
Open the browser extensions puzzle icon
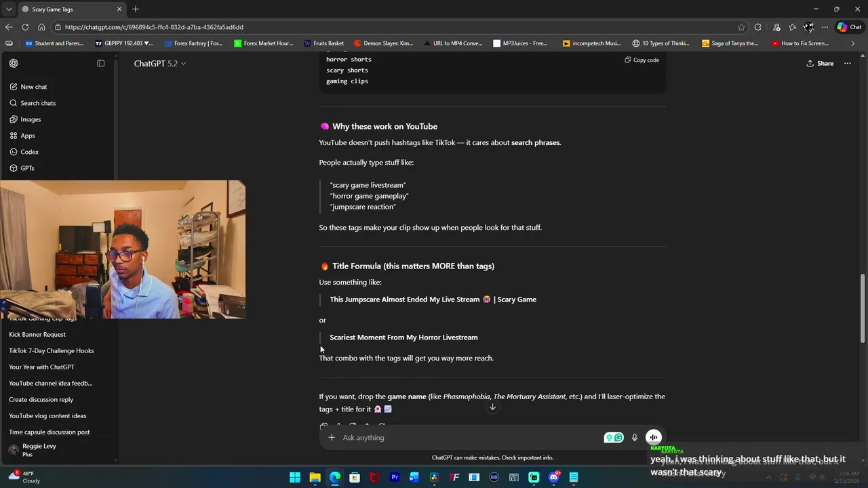coord(758,27)
